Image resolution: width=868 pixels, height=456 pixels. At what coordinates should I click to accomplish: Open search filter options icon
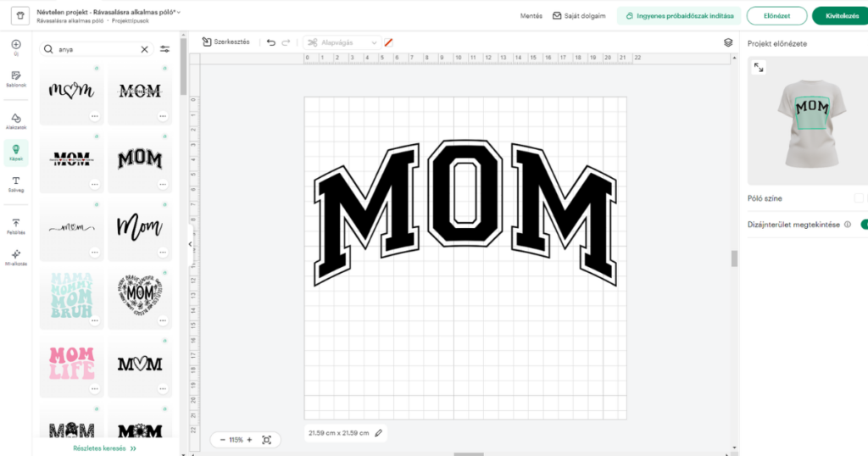pyautogui.click(x=164, y=49)
